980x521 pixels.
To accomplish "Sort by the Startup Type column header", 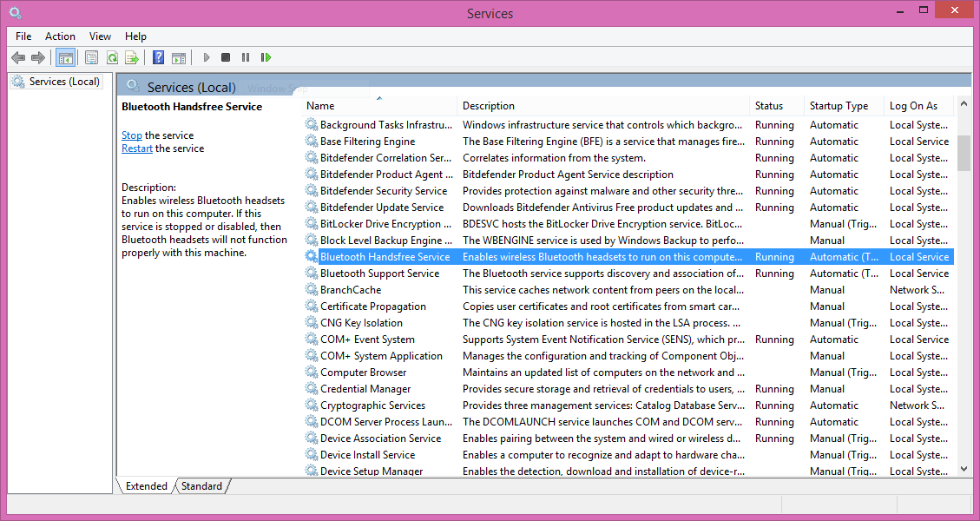I will click(845, 106).
